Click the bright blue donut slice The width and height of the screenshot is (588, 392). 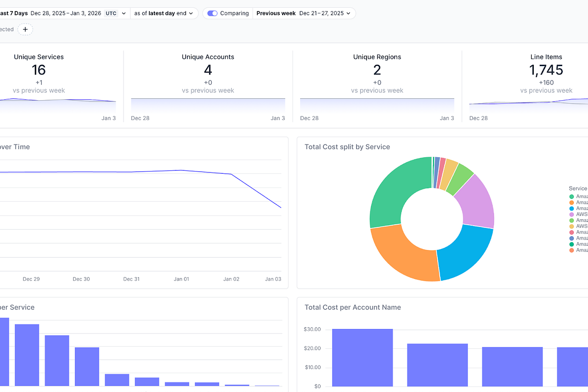click(466, 250)
